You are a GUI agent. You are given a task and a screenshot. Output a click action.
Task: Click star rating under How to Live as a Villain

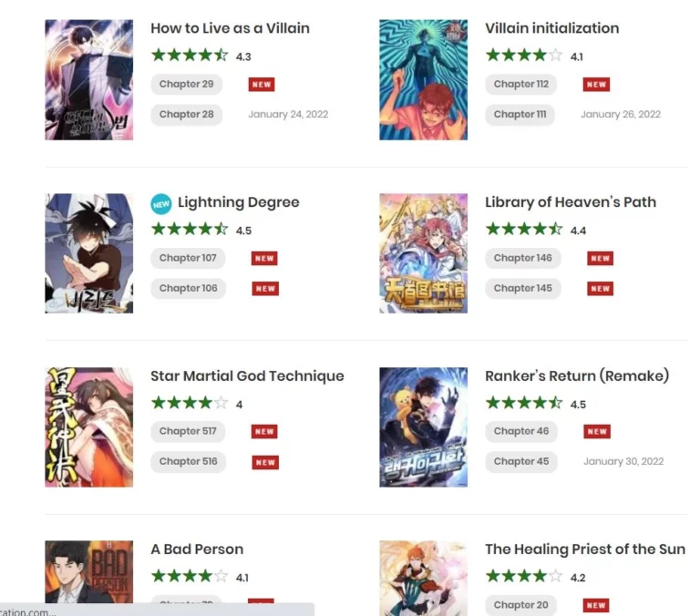[x=190, y=56]
